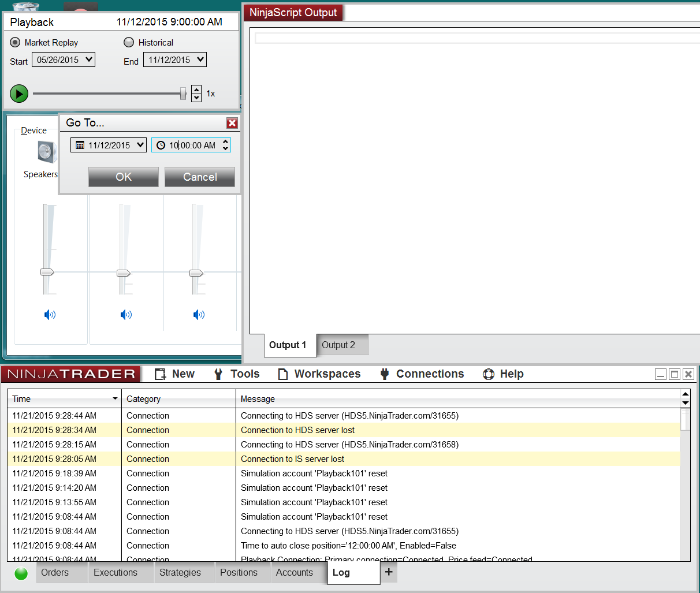Click the first volume slider in mixer
The image size is (700, 593).
coord(47,272)
